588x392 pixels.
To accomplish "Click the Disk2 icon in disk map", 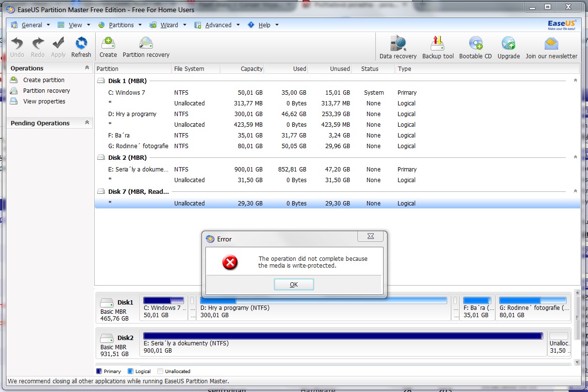I will 107,338.
